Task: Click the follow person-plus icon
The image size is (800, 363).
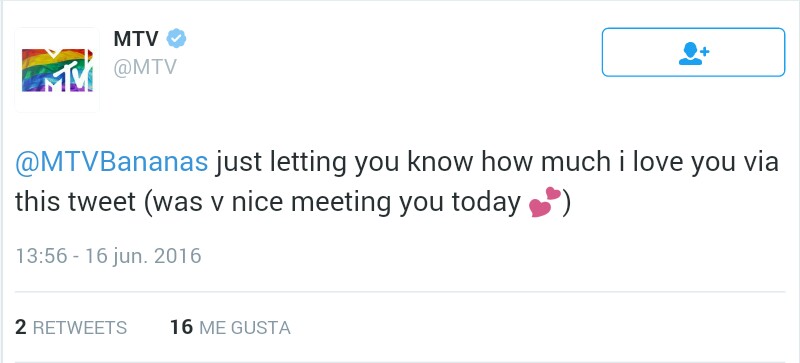Action: [694, 53]
